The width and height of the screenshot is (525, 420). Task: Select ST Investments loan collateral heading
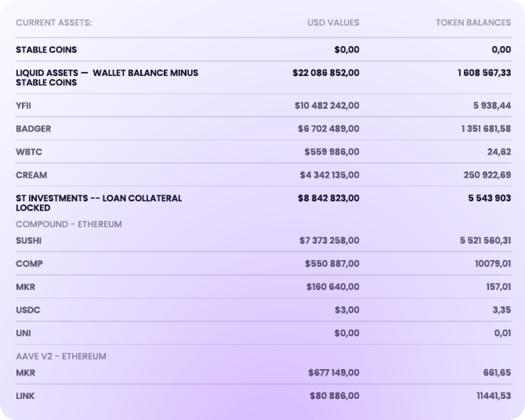[x=99, y=203]
